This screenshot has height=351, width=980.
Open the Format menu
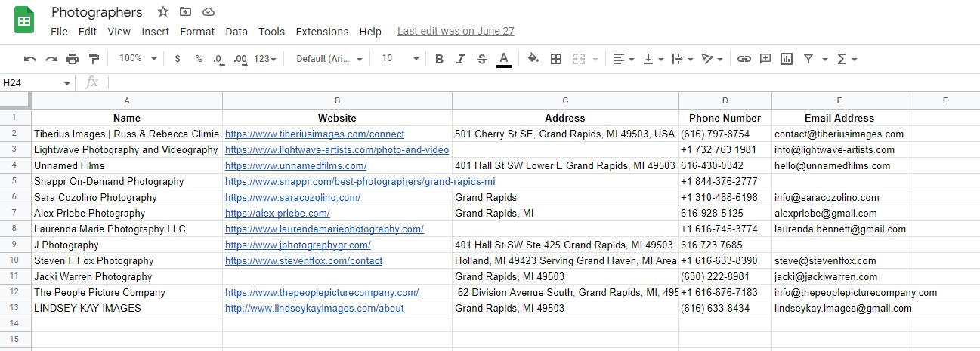point(197,32)
